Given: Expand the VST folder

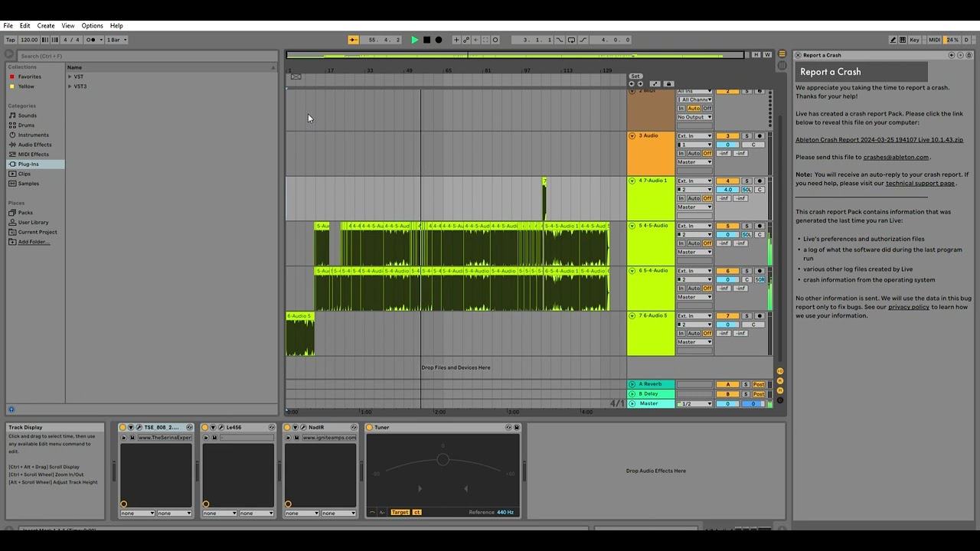Looking at the screenshot, I should click(x=70, y=77).
